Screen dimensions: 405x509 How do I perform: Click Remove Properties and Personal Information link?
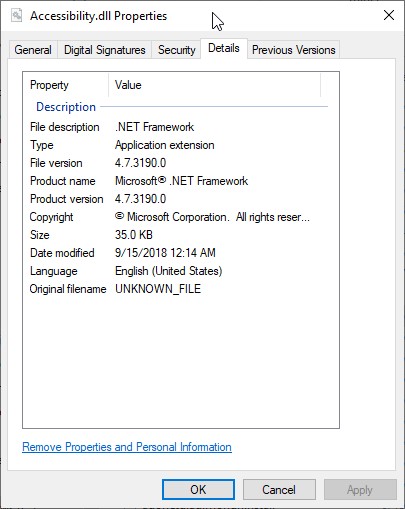[127, 447]
